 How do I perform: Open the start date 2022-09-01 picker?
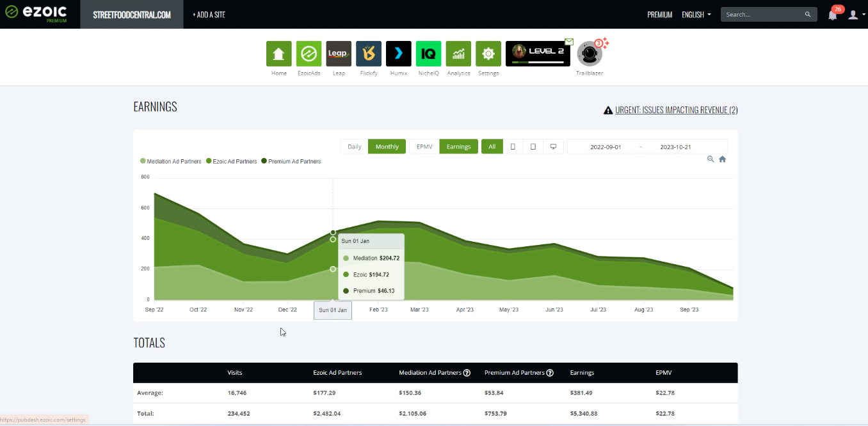[606, 146]
